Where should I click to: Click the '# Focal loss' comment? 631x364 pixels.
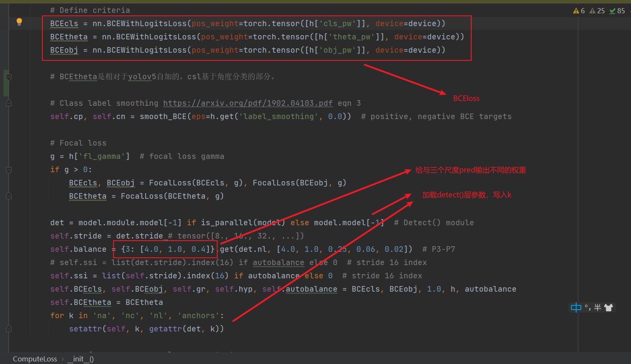[78, 143]
